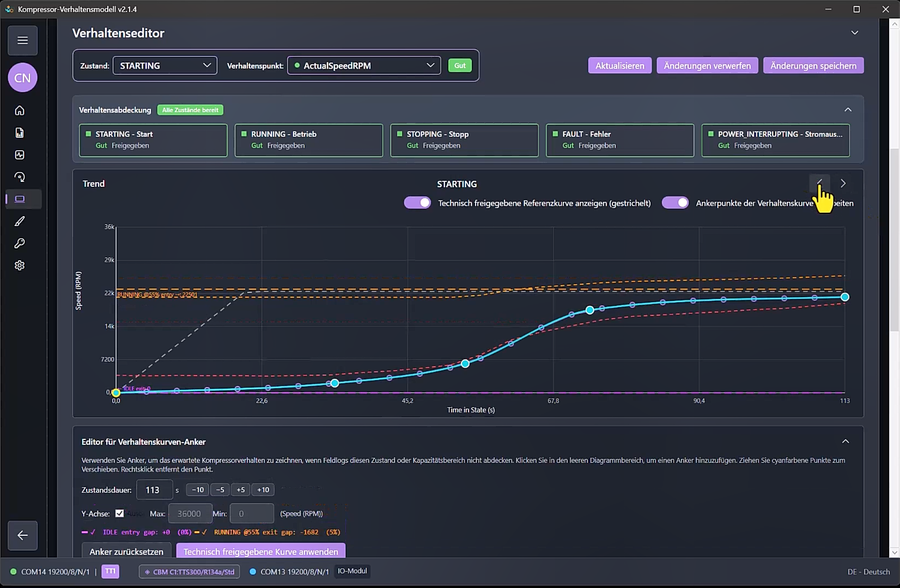Open the hamburger menu in sidebar
The image size is (900, 588).
point(22,40)
